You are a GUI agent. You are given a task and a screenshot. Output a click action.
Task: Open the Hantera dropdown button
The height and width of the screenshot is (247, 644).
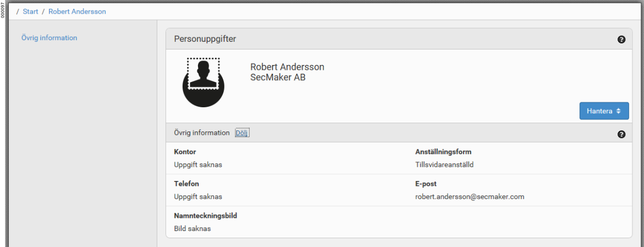click(x=604, y=111)
